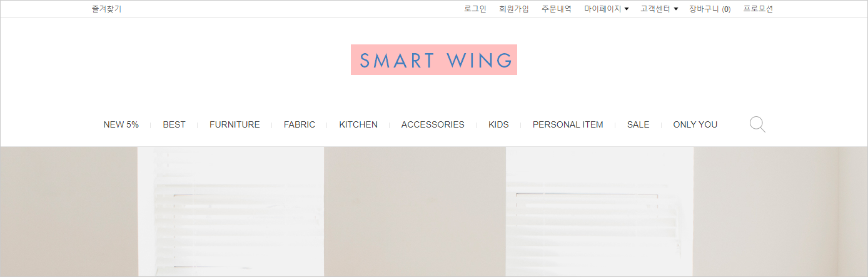Image resolution: width=868 pixels, height=277 pixels.
Task: View 주문내역 order history
Action: coord(557,9)
